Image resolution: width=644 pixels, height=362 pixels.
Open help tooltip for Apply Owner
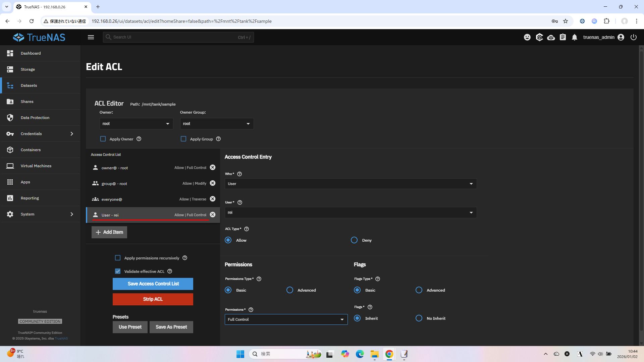[139, 139]
